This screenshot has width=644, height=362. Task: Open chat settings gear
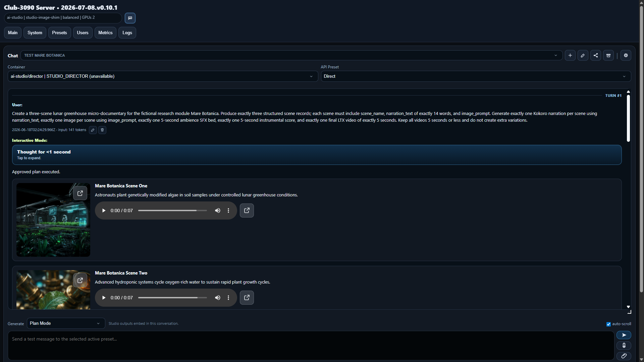click(x=626, y=55)
